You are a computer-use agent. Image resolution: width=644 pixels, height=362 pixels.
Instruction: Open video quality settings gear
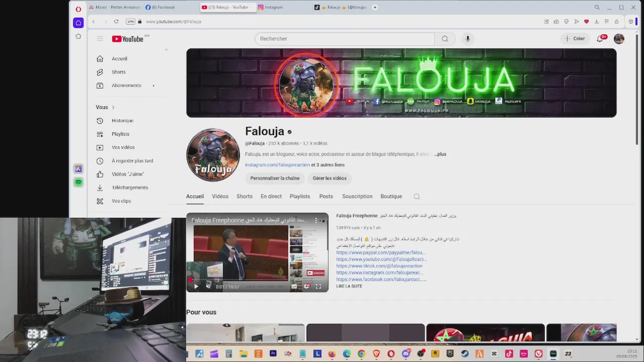click(306, 287)
